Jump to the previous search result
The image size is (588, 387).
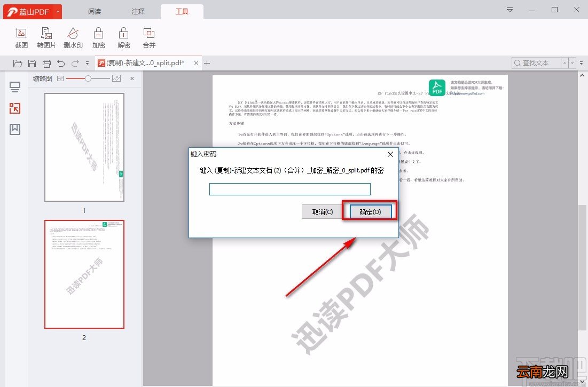[x=565, y=63]
